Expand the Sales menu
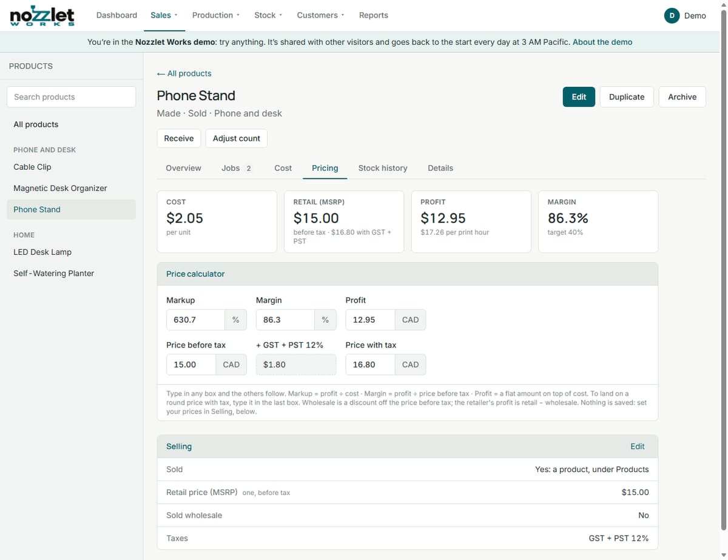Screen dimensions: 728x560 pyautogui.click(x=164, y=15)
